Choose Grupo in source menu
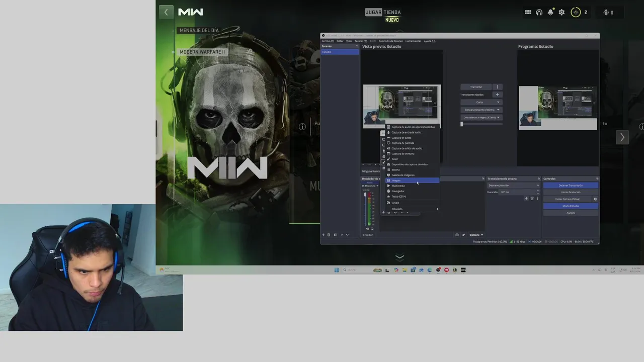The image size is (644, 362). point(413,203)
